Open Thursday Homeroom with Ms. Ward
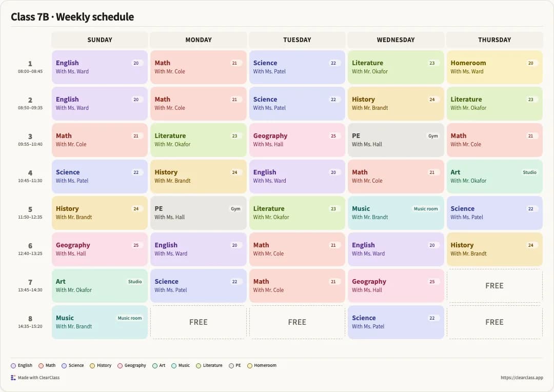 click(494, 67)
